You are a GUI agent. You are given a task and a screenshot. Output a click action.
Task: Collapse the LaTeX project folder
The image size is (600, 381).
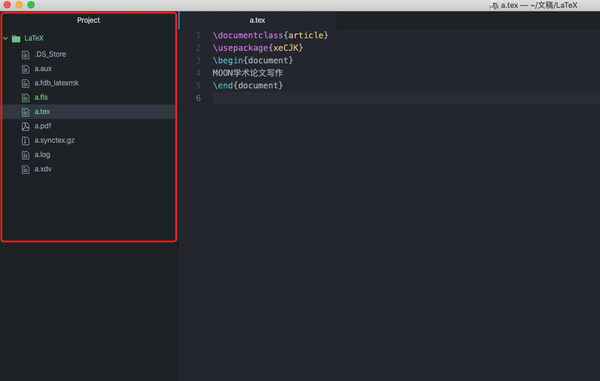pyautogui.click(x=5, y=38)
